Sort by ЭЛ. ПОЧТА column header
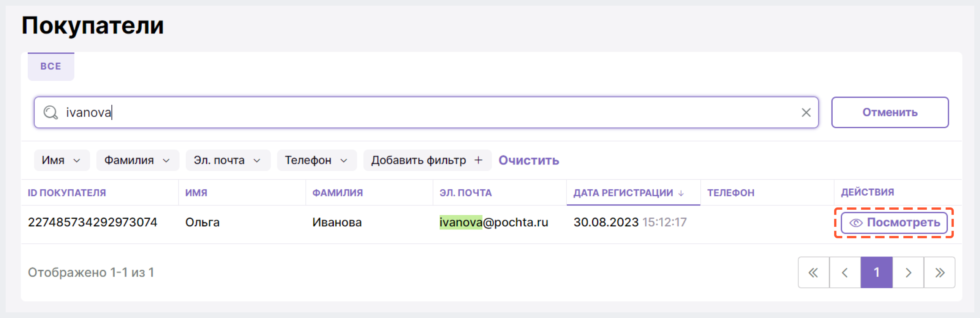980x318 pixels. click(x=466, y=193)
